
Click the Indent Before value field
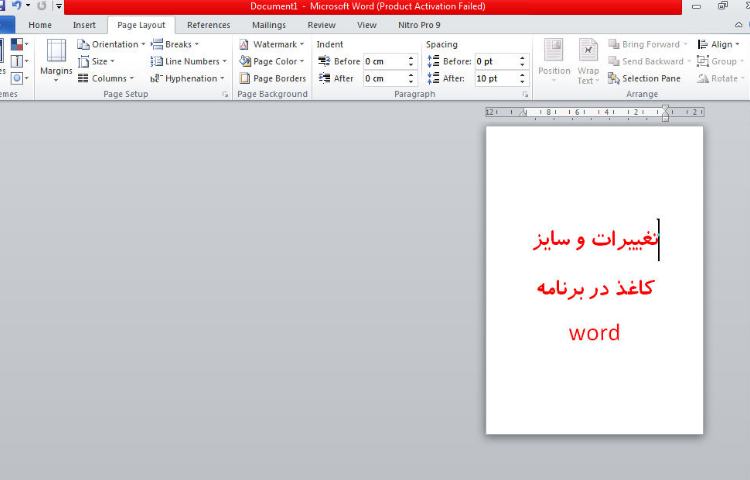pos(385,61)
